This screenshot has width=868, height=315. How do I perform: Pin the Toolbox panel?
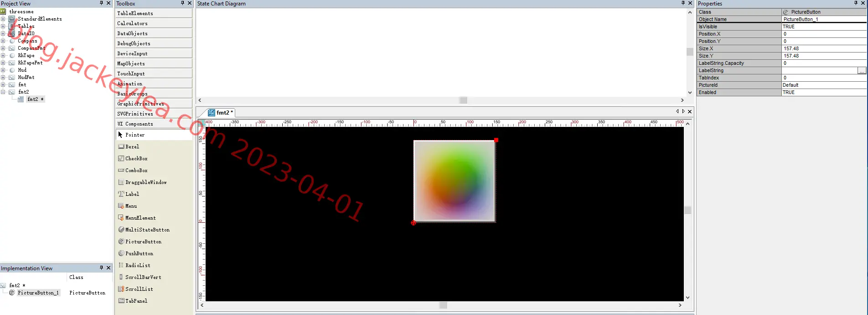182,3
